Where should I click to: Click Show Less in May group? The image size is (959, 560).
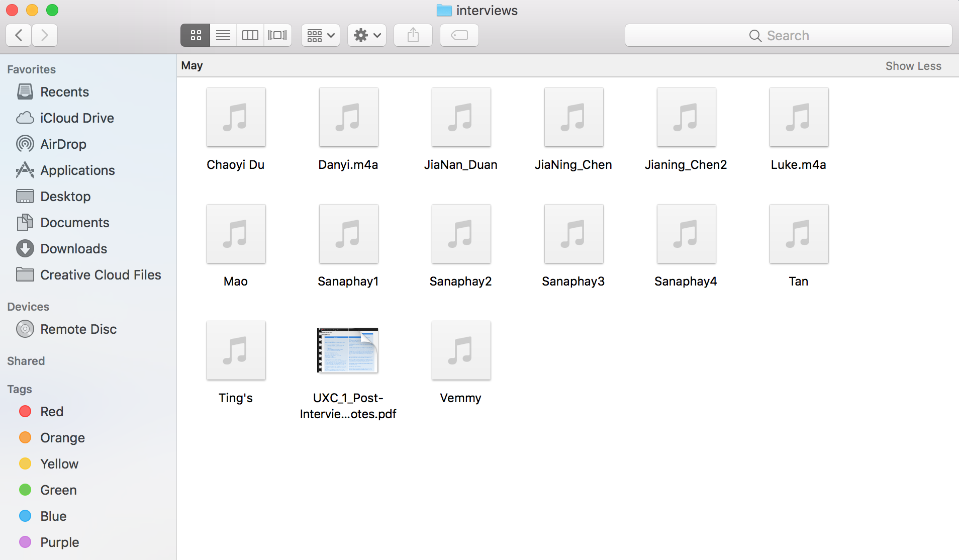tap(913, 66)
